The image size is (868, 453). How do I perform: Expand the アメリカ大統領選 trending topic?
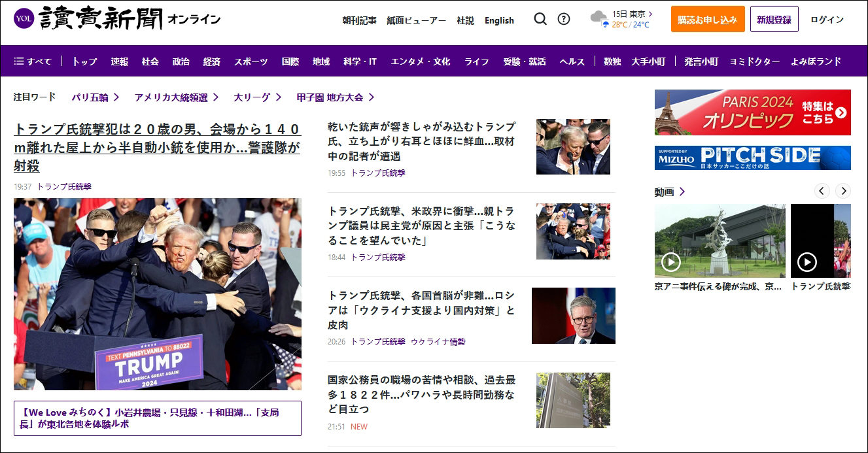(177, 97)
